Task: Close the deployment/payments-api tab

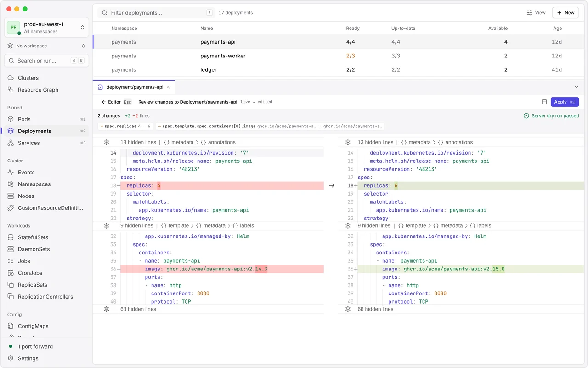Action: (x=168, y=87)
